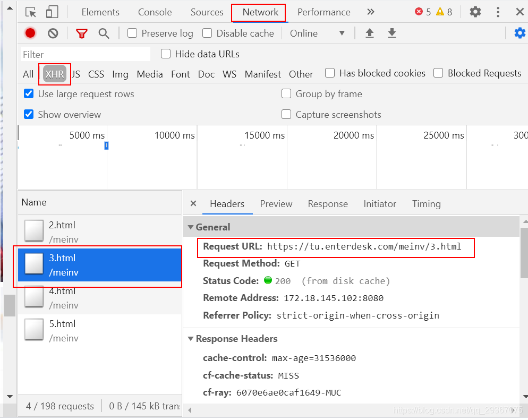
Task: Open the Response tab
Action: click(328, 204)
